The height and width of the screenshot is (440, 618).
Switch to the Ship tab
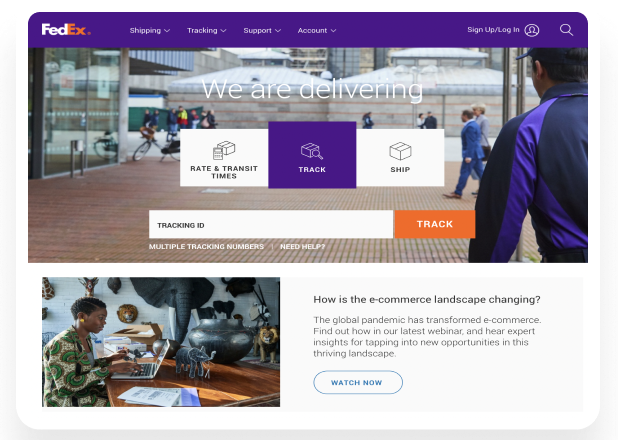[x=400, y=158]
